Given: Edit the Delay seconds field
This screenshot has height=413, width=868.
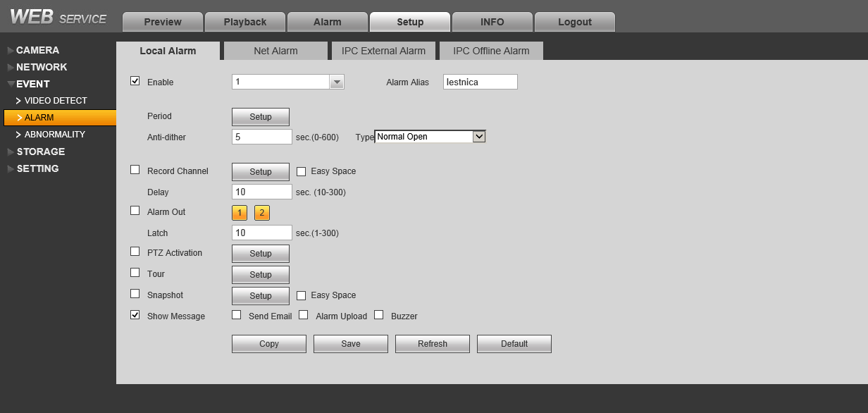Looking at the screenshot, I should (261, 192).
